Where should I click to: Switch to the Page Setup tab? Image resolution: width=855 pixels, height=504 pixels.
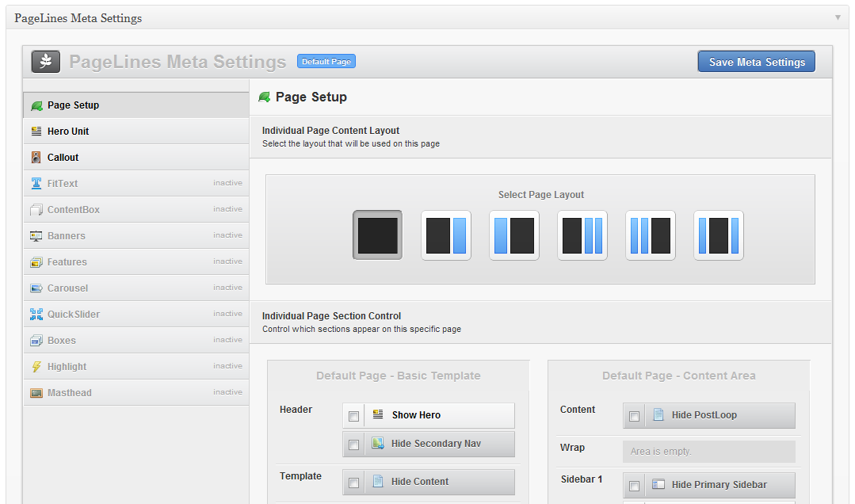click(x=73, y=105)
